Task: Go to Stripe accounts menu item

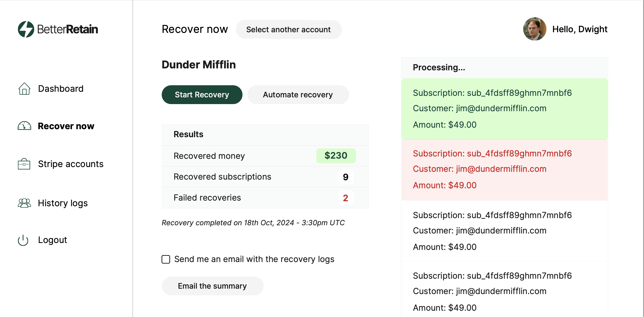Action: [x=70, y=164]
